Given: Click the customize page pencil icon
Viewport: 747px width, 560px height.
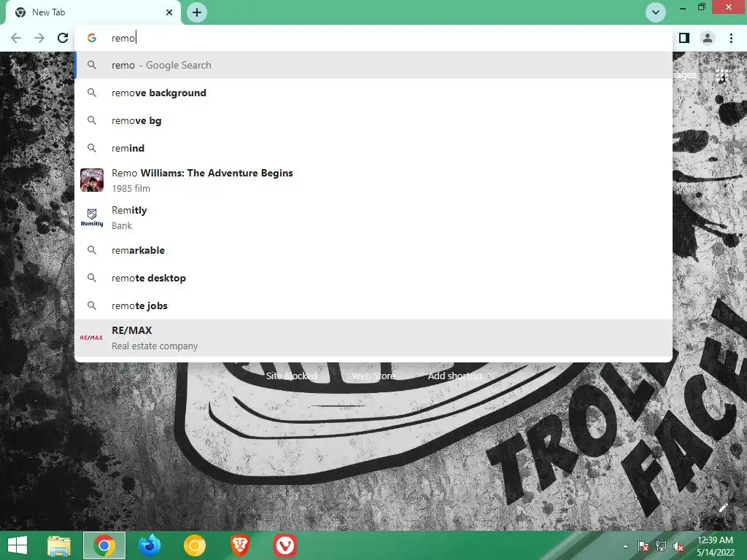Looking at the screenshot, I should tap(723, 507).
